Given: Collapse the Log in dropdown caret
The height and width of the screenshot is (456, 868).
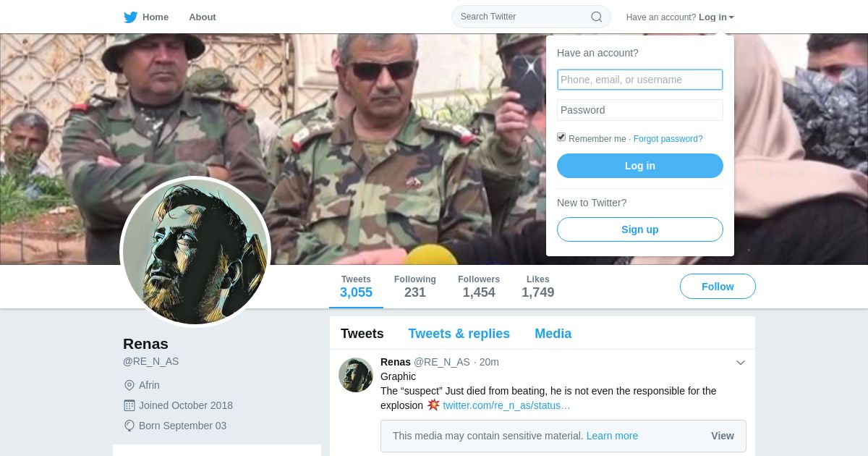Looking at the screenshot, I should [731, 17].
